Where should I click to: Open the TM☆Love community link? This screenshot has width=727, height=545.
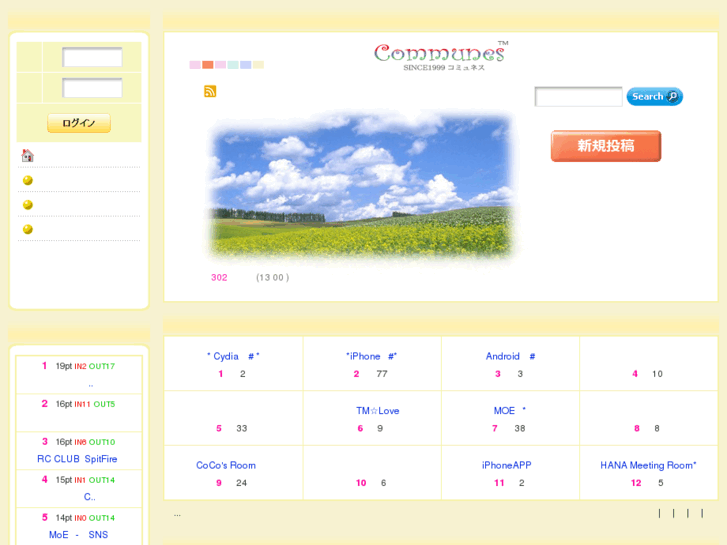tap(377, 411)
